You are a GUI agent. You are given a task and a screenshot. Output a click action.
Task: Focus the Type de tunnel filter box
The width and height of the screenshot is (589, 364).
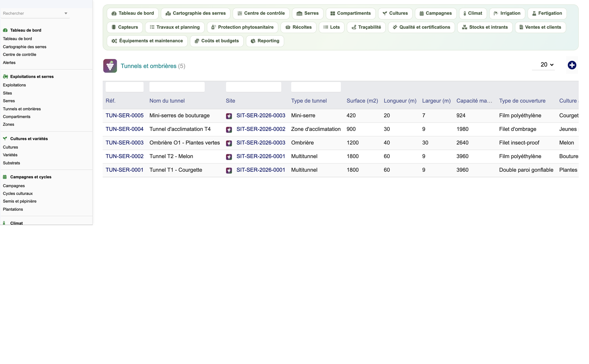pyautogui.click(x=316, y=87)
